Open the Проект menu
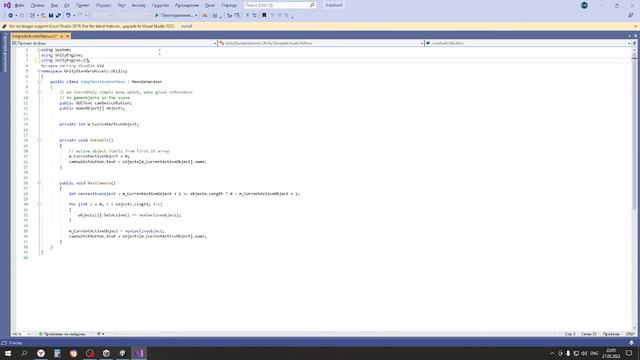640x360 pixels. point(82,5)
